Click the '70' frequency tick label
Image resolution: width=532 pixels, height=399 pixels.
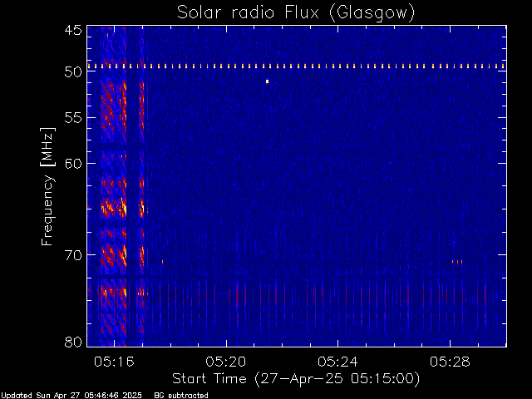pyautogui.click(x=73, y=255)
